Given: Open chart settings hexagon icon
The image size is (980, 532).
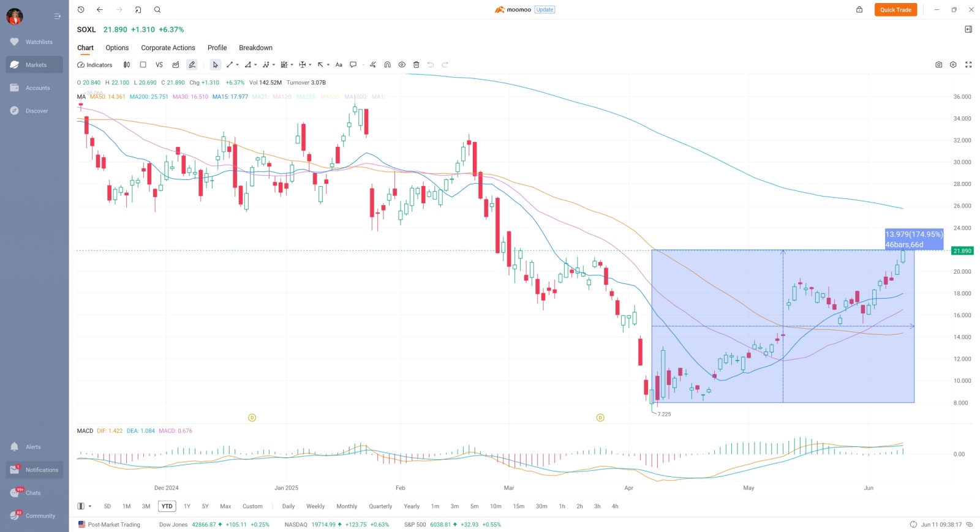Looking at the screenshot, I should [953, 65].
